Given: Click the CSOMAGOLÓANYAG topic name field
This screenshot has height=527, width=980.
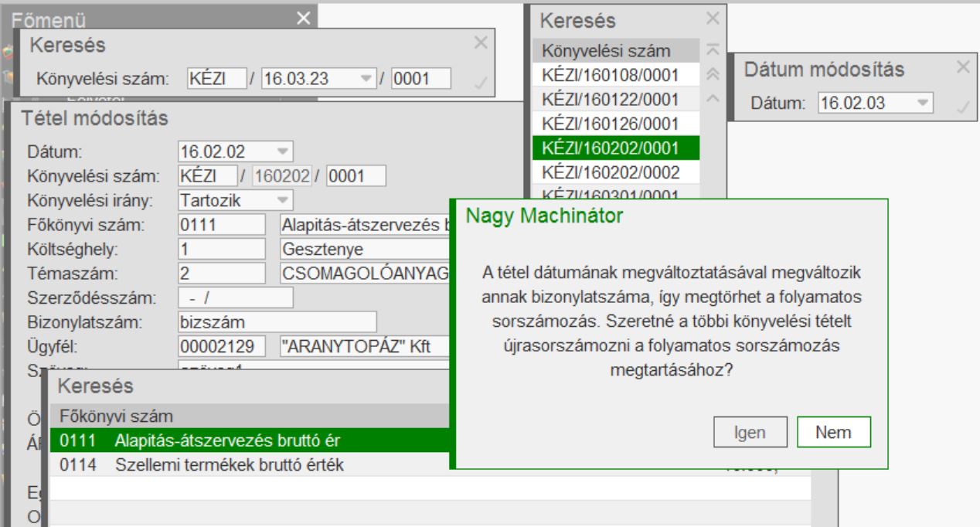Looking at the screenshot, I should click(x=363, y=274).
